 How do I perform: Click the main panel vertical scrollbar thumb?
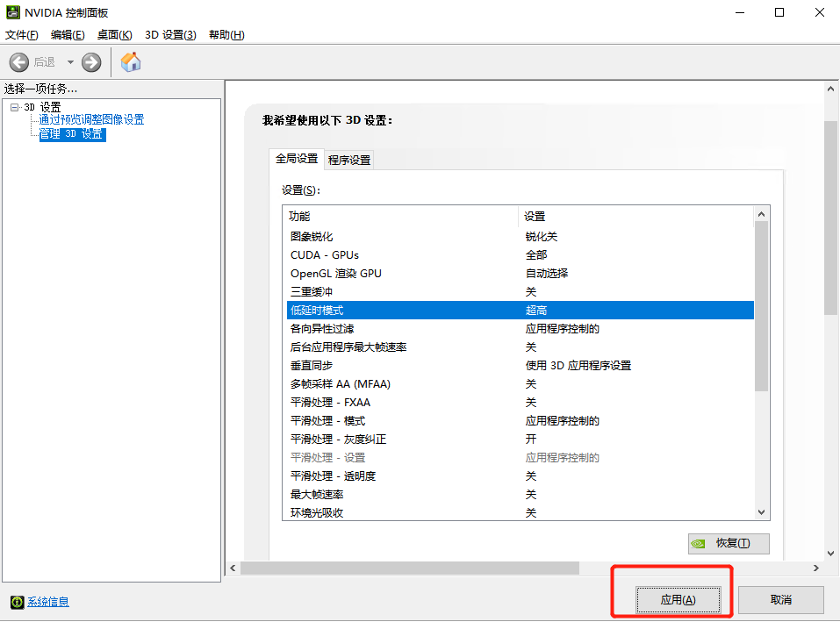point(831,218)
